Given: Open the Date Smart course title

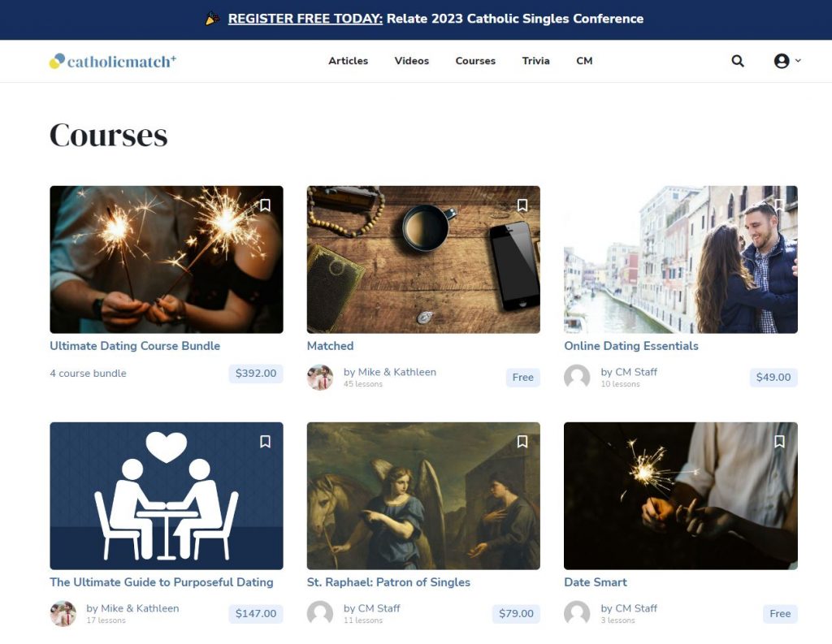Looking at the screenshot, I should (x=596, y=582).
